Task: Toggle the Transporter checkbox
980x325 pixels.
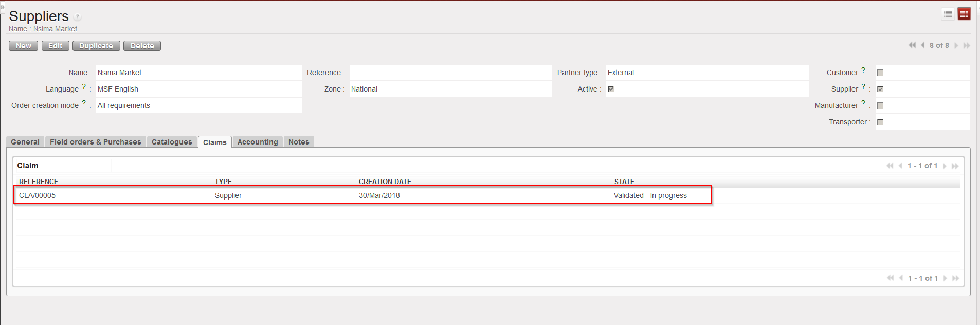Action: point(880,122)
